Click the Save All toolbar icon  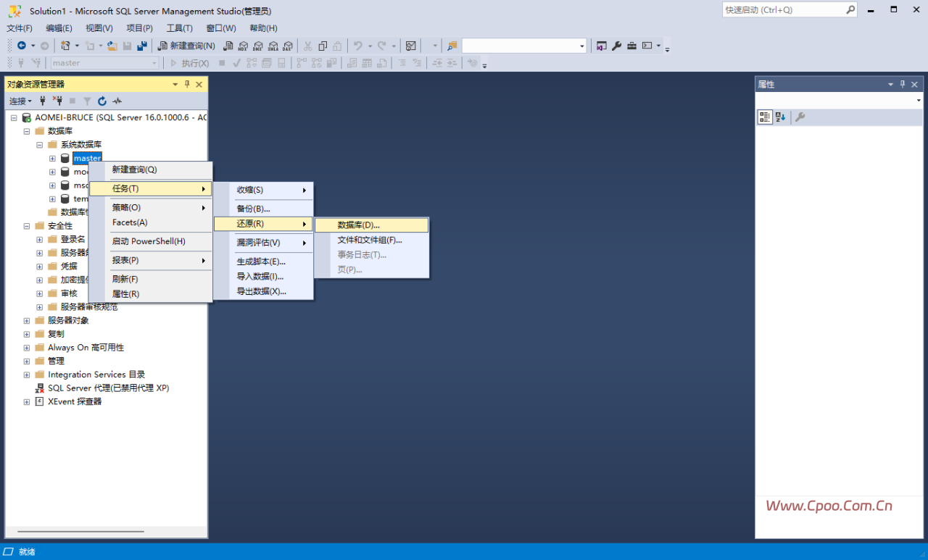pyautogui.click(x=141, y=46)
